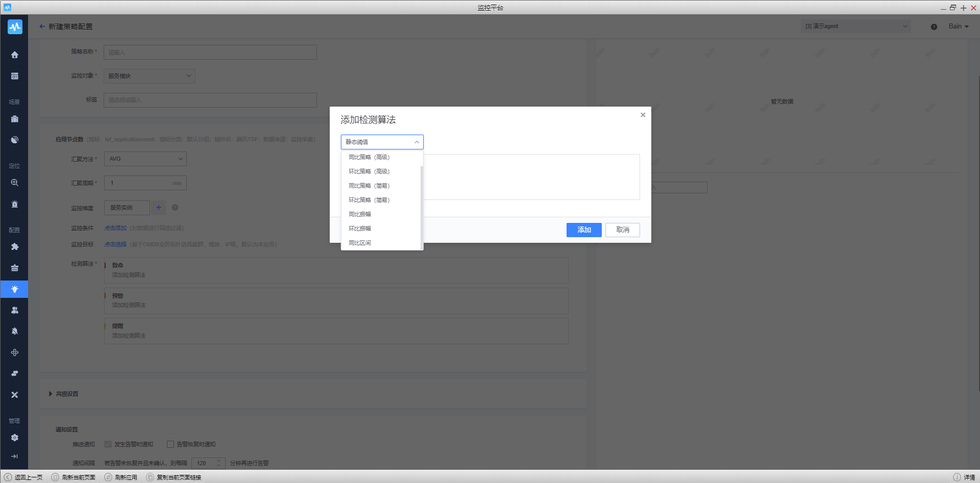Open 详情 info at the bottom right
The image size is (980, 483).
(964, 477)
